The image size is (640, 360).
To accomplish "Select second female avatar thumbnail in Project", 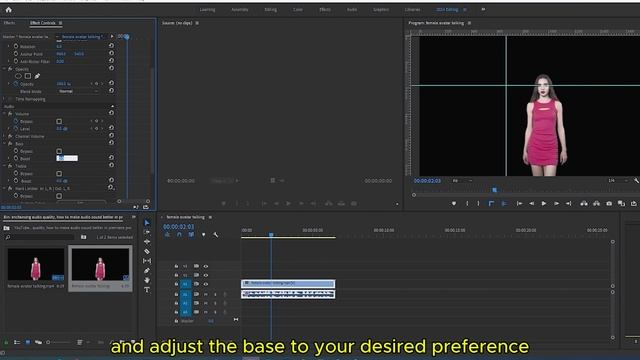I will coord(100,264).
